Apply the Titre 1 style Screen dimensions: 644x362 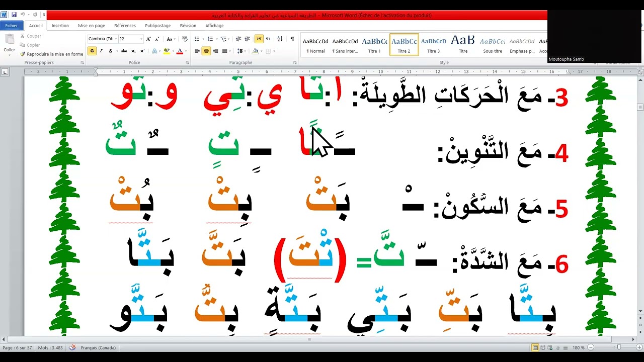[x=374, y=45]
